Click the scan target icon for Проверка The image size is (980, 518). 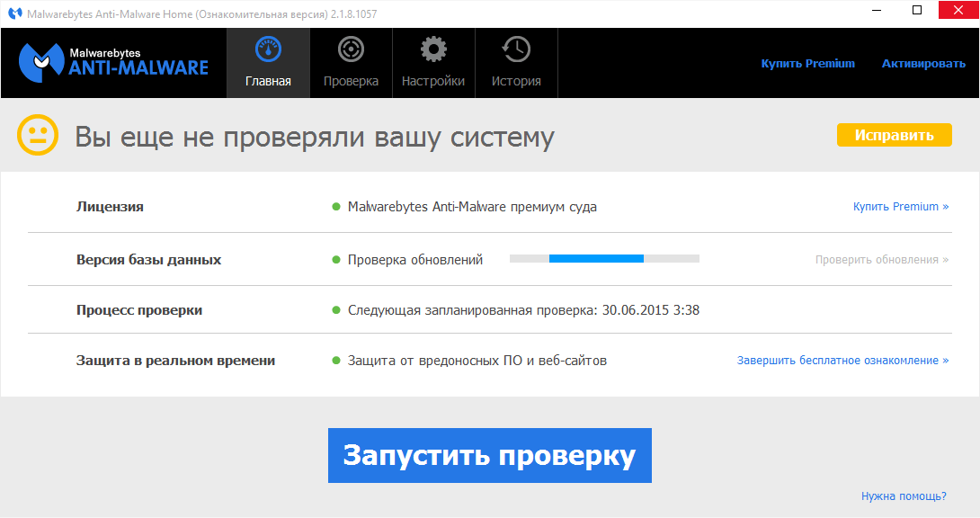pyautogui.click(x=351, y=49)
